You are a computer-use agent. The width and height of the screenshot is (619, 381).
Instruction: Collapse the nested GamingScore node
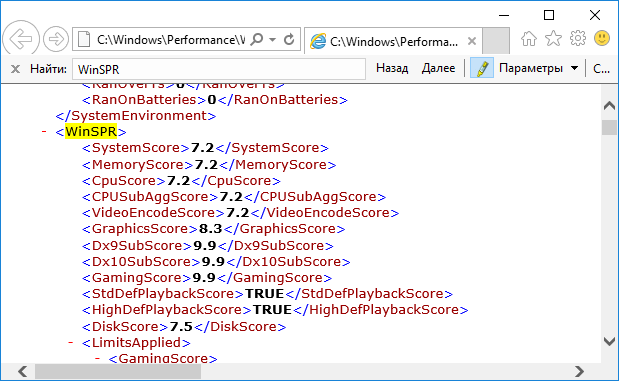[x=97, y=358]
